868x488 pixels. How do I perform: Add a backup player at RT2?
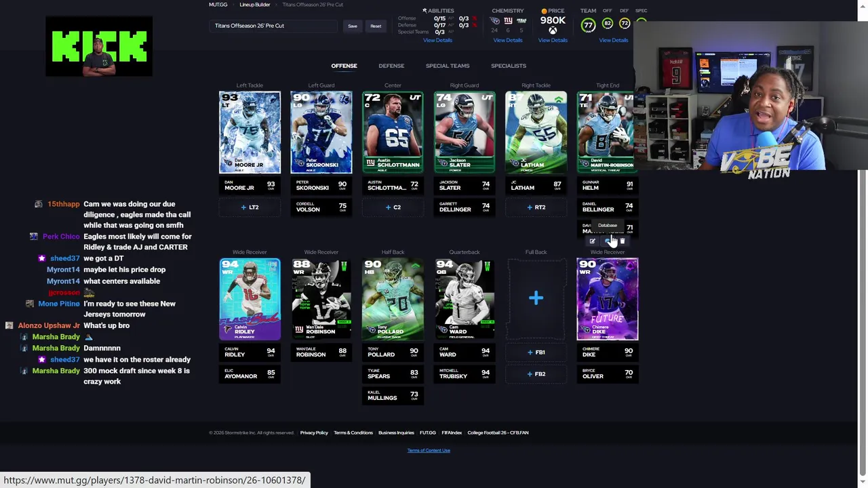[536, 207]
